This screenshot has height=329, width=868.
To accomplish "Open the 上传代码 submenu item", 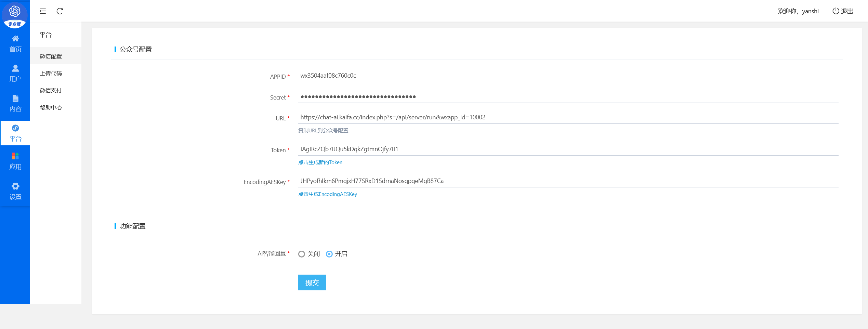I will [x=51, y=74].
